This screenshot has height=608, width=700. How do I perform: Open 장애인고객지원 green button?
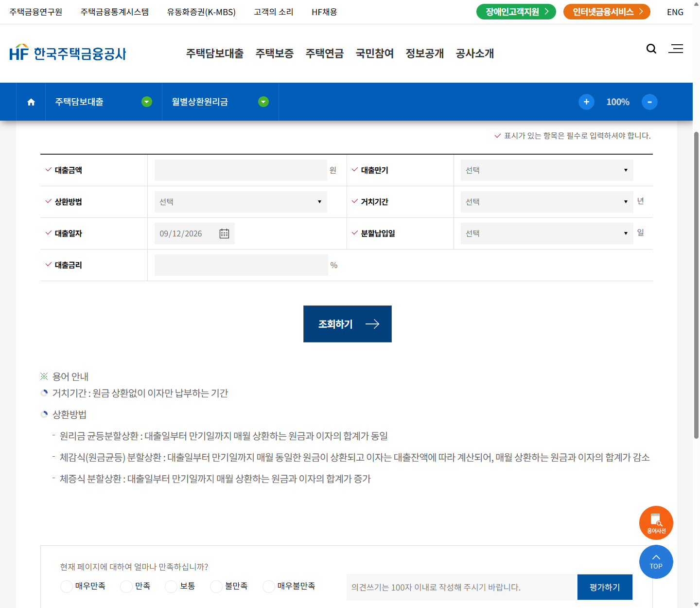516,12
